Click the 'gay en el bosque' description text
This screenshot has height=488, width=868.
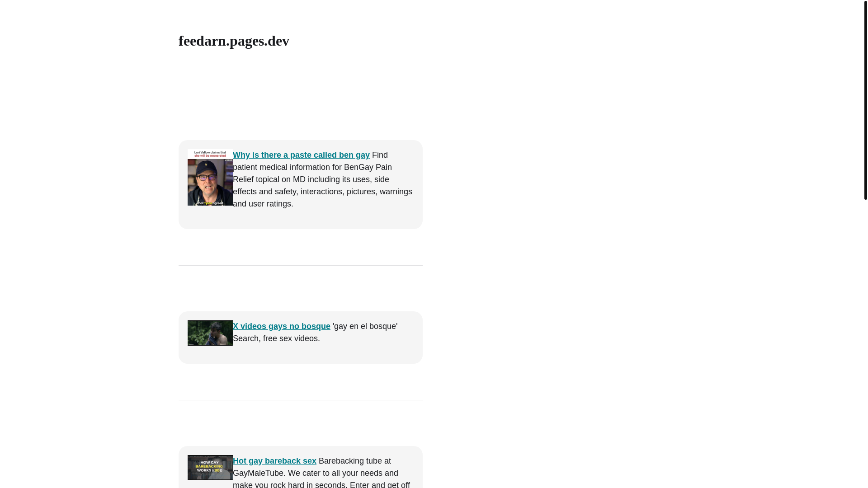[315, 332]
